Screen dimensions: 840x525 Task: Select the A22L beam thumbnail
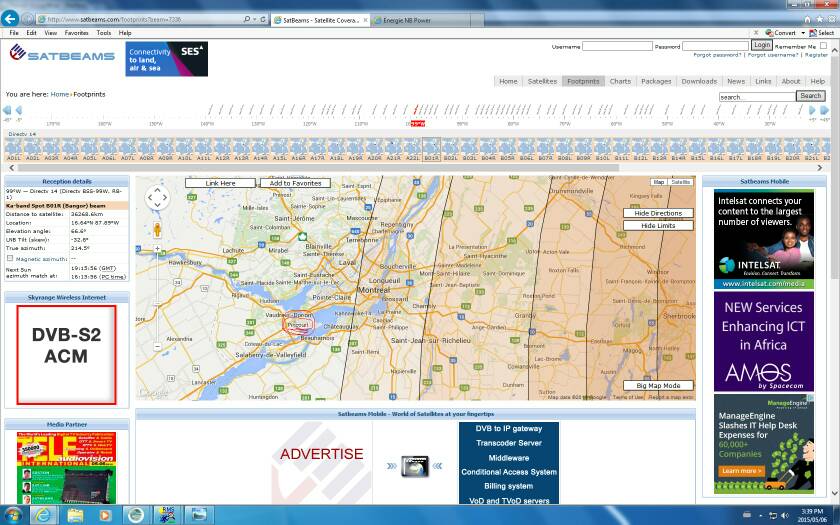412,149
